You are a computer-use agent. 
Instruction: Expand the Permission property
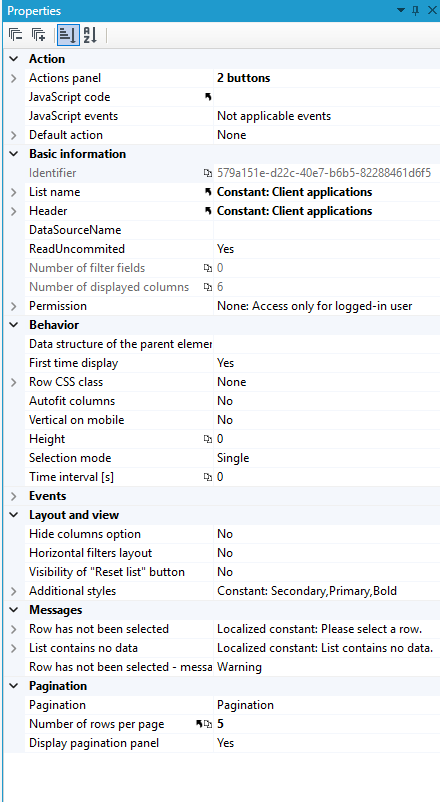14,306
